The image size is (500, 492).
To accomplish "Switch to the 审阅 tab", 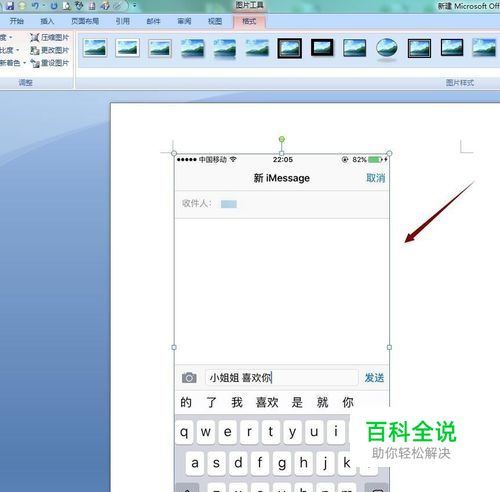I will pos(184,21).
